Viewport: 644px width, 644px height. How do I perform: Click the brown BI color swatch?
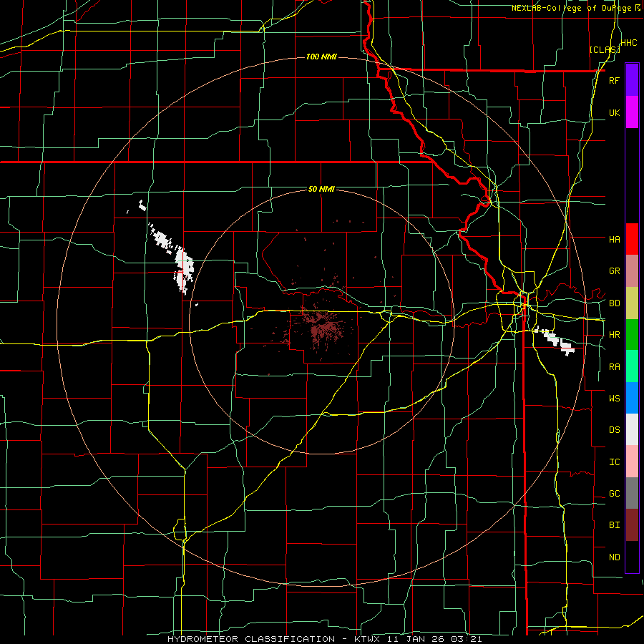[x=632, y=525]
